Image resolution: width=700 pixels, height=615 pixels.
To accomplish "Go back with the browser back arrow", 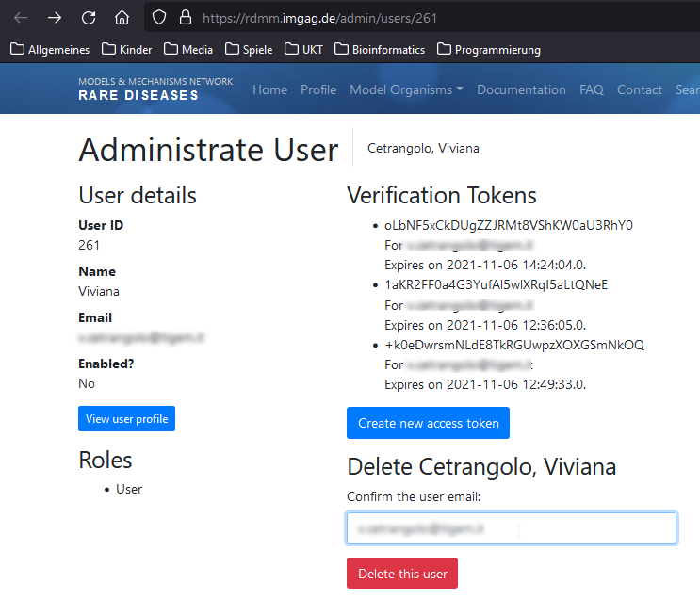I will (21, 18).
